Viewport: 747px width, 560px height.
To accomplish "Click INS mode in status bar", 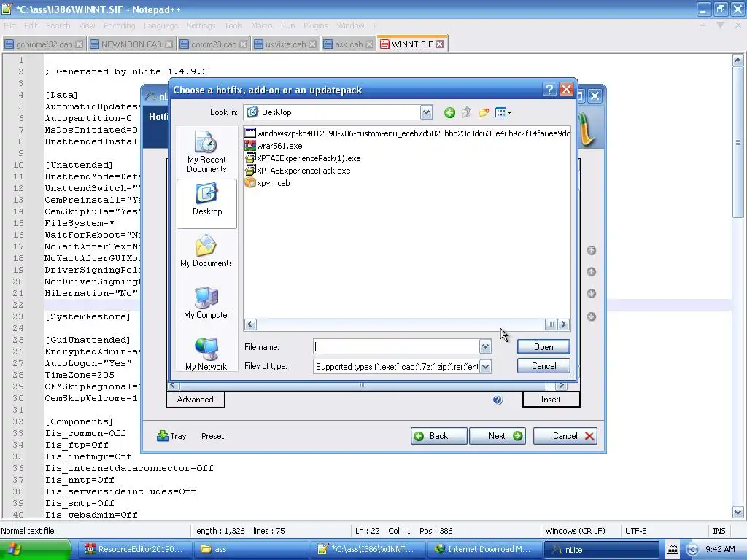I will click(719, 531).
